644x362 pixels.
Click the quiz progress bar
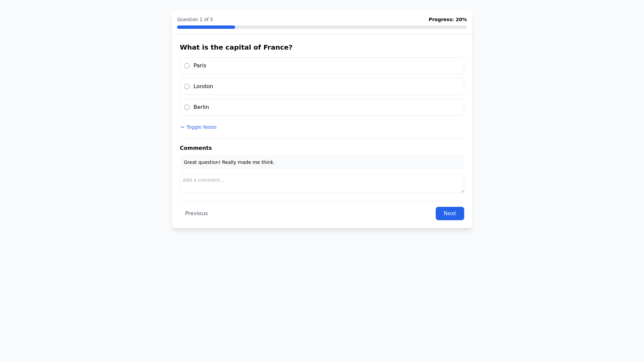(x=322, y=27)
